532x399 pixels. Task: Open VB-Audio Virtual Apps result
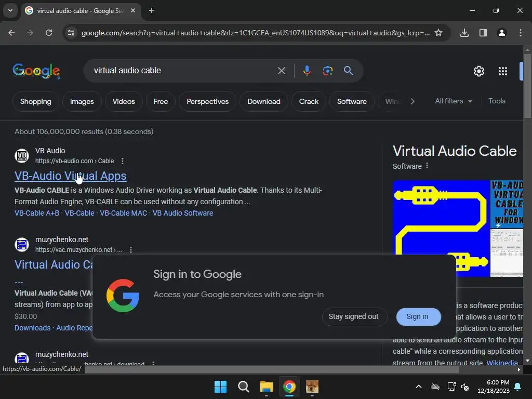71,176
